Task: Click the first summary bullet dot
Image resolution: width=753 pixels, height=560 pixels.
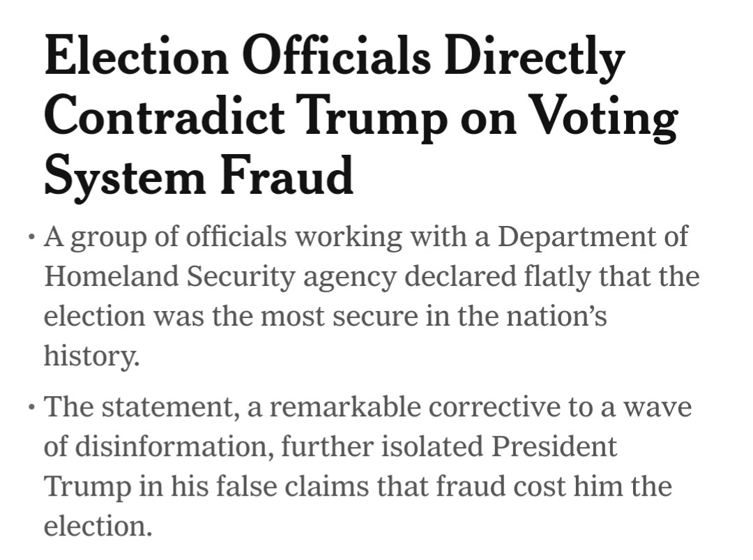Action: click(x=30, y=239)
